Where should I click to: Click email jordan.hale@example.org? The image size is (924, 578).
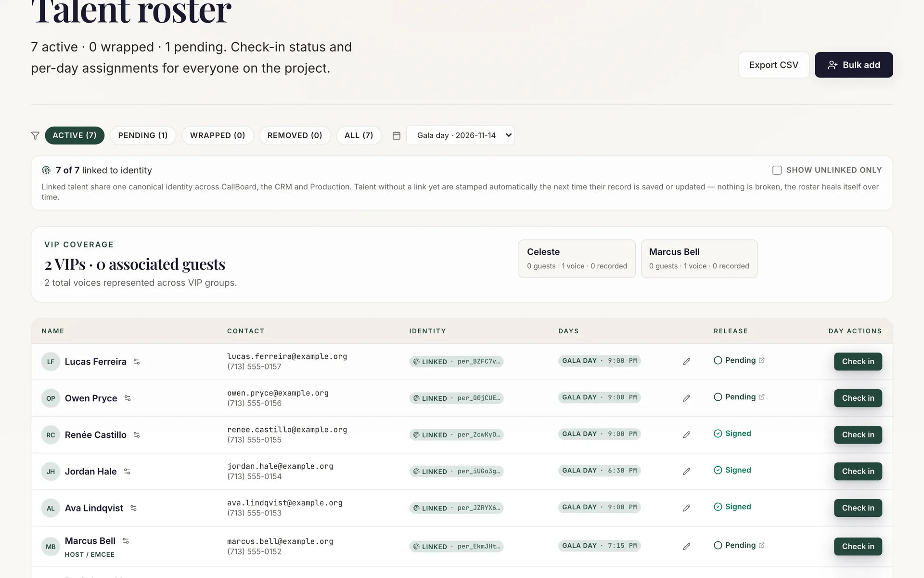click(x=280, y=466)
